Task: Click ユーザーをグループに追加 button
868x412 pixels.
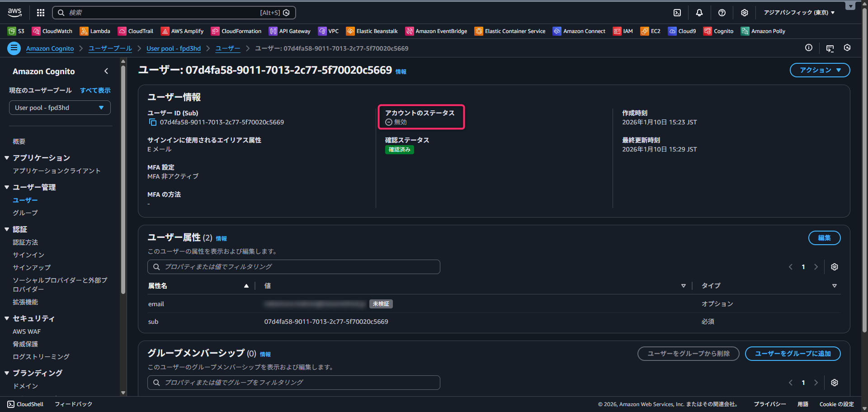Action: tap(793, 354)
